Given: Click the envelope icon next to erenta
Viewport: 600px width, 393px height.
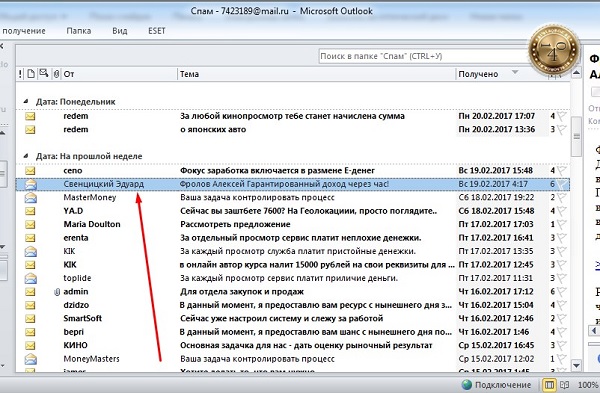Looking at the screenshot, I should [30, 238].
